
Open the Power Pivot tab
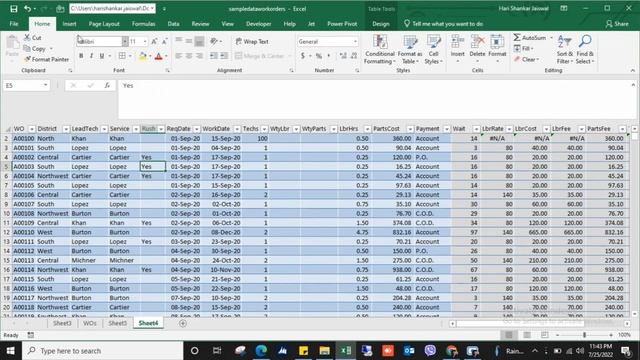342,24
